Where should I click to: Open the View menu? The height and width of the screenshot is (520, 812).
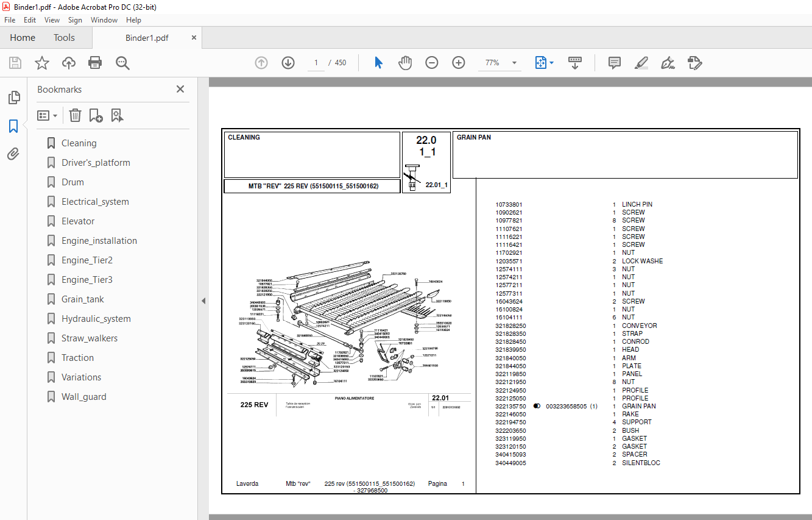tap(52, 20)
